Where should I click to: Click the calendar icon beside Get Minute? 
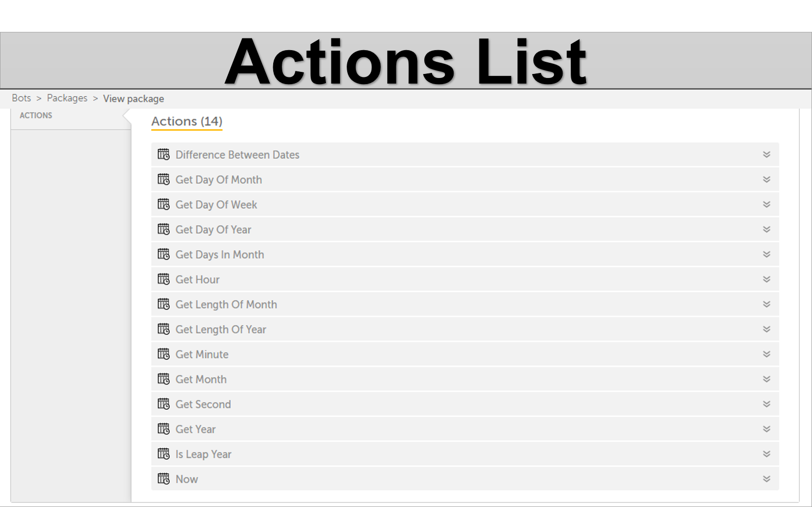163,354
